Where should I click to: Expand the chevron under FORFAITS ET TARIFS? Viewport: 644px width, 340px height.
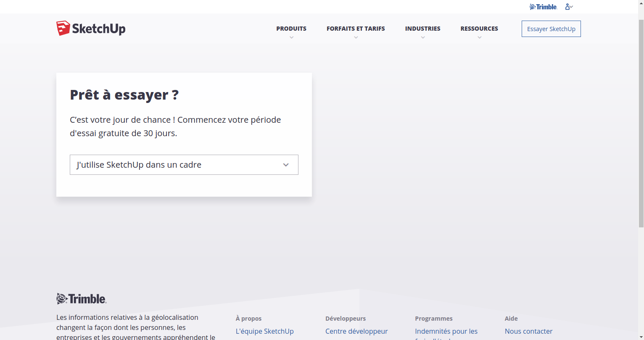(x=356, y=37)
